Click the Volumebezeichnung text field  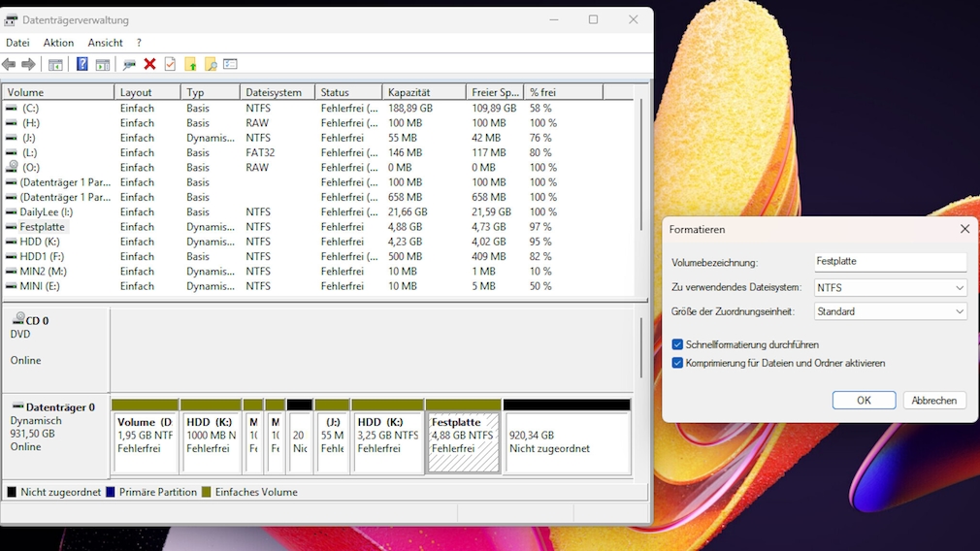coord(890,262)
